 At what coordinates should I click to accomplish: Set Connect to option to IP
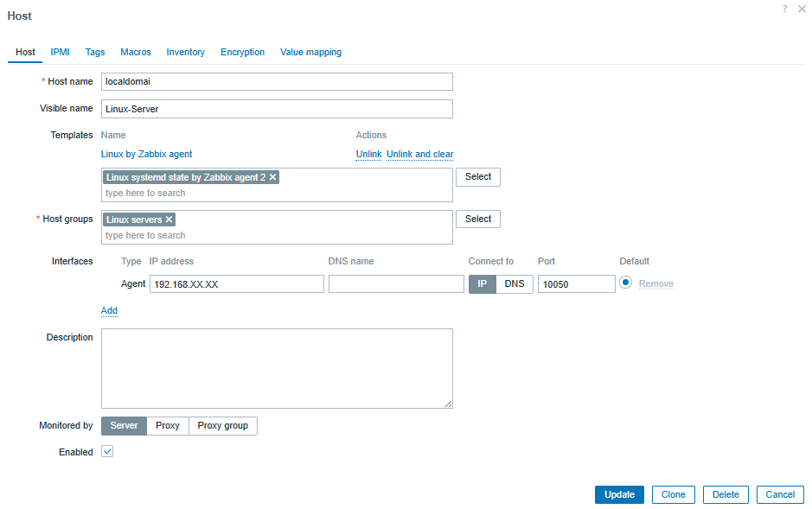(x=483, y=284)
